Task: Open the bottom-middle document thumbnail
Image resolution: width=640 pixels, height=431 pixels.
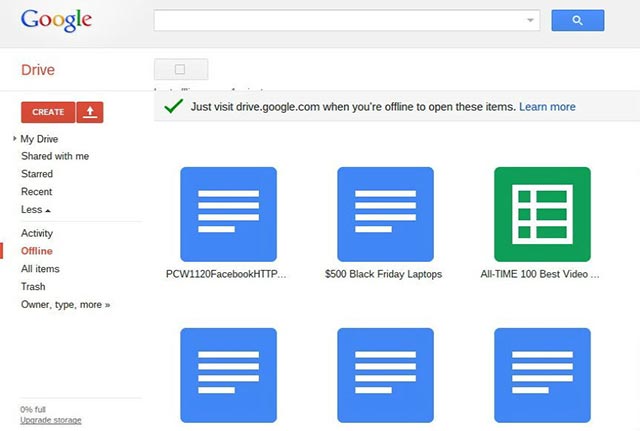Action: tap(385, 375)
